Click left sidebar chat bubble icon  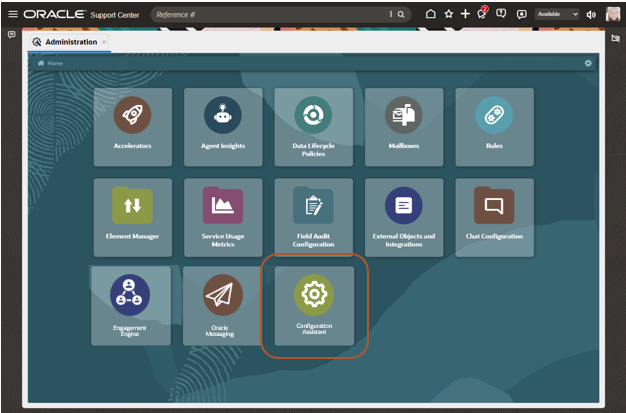tap(12, 35)
